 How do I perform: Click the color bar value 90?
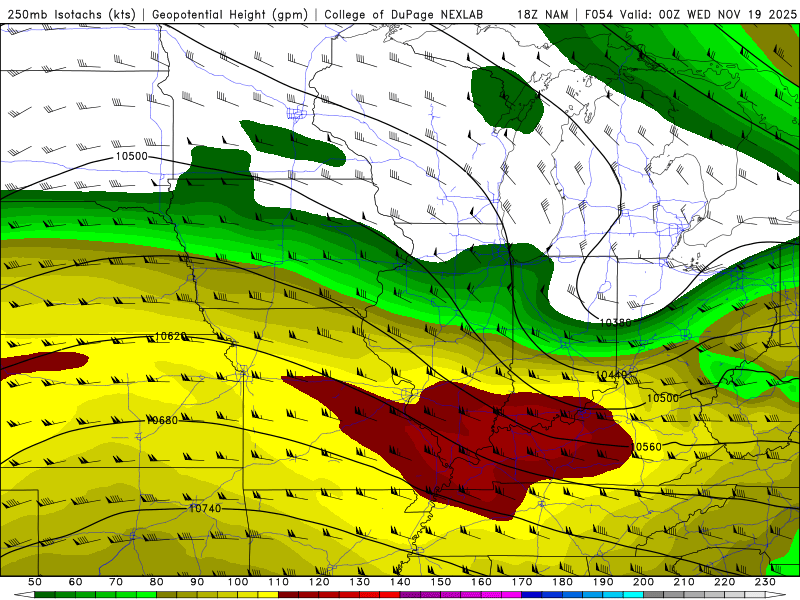(197, 582)
